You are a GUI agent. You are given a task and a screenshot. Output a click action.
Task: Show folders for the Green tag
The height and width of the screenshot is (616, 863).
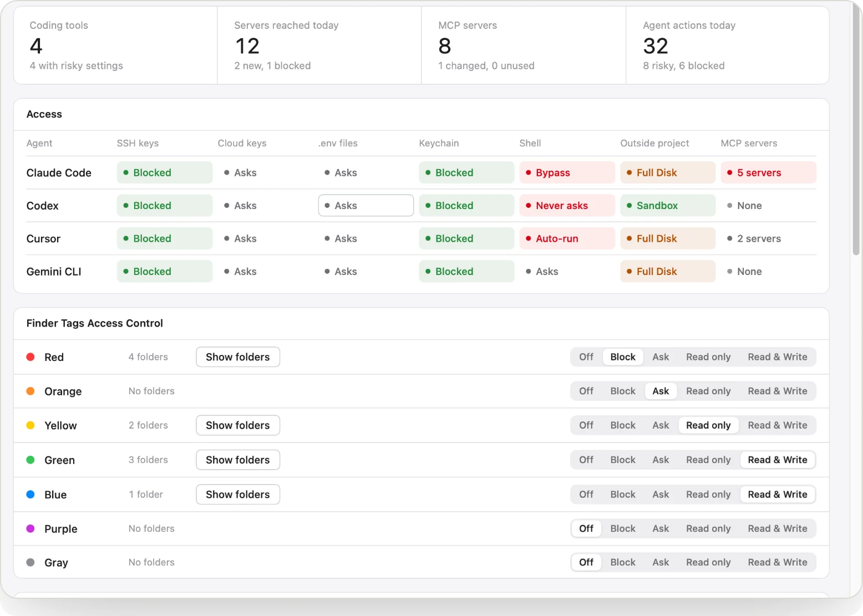[x=238, y=460]
